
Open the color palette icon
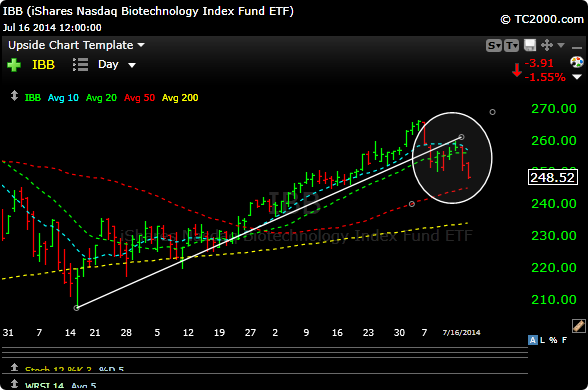pyautogui.click(x=577, y=62)
